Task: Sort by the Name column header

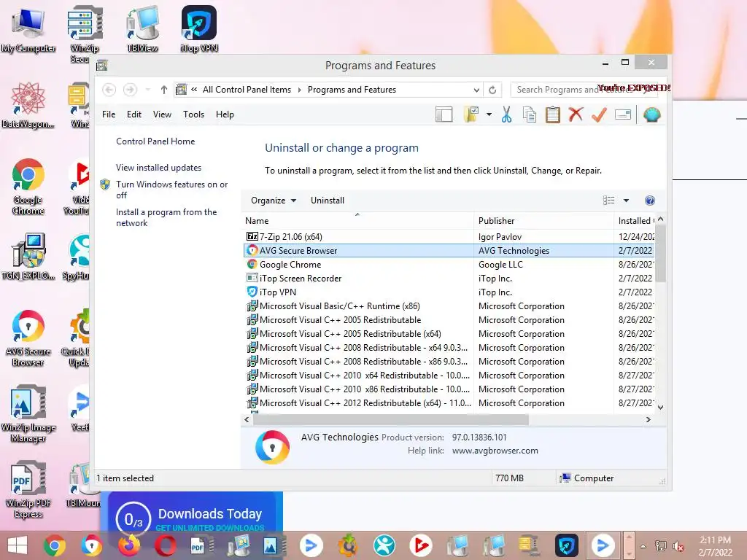Action: click(x=357, y=221)
